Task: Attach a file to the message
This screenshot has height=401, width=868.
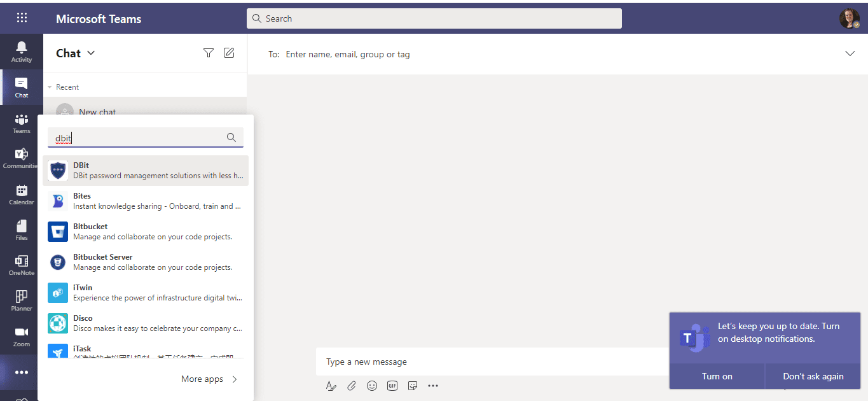Action: [352, 386]
